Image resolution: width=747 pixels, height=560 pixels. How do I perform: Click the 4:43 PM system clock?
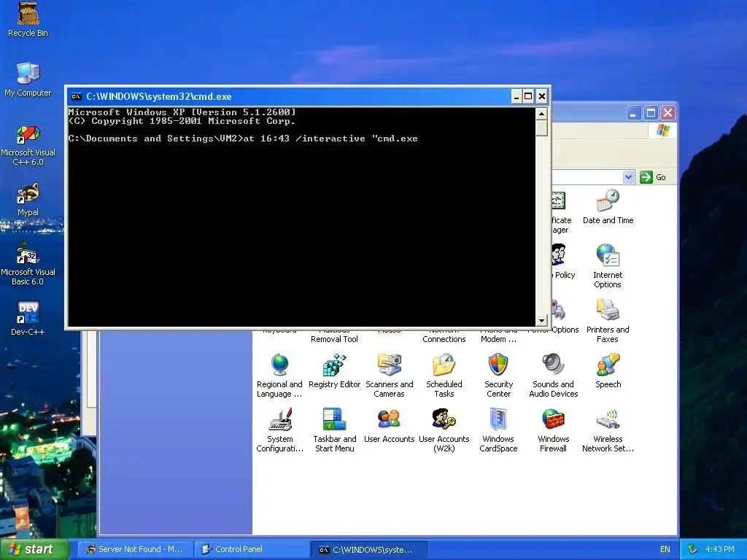(x=720, y=549)
